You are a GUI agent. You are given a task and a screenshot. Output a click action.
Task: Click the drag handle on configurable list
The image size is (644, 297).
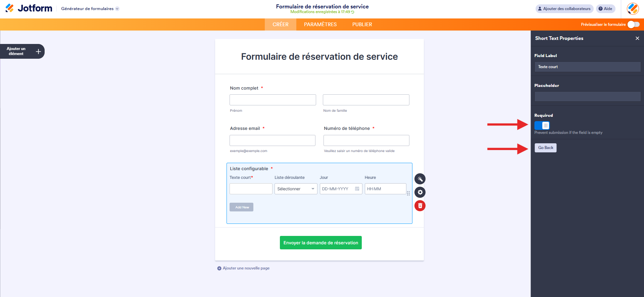pyautogui.click(x=408, y=193)
